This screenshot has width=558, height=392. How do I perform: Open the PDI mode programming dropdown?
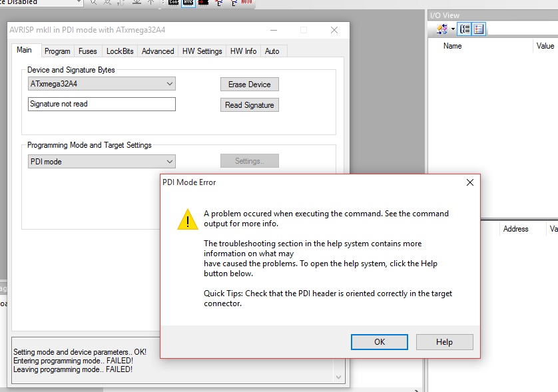[169, 161]
